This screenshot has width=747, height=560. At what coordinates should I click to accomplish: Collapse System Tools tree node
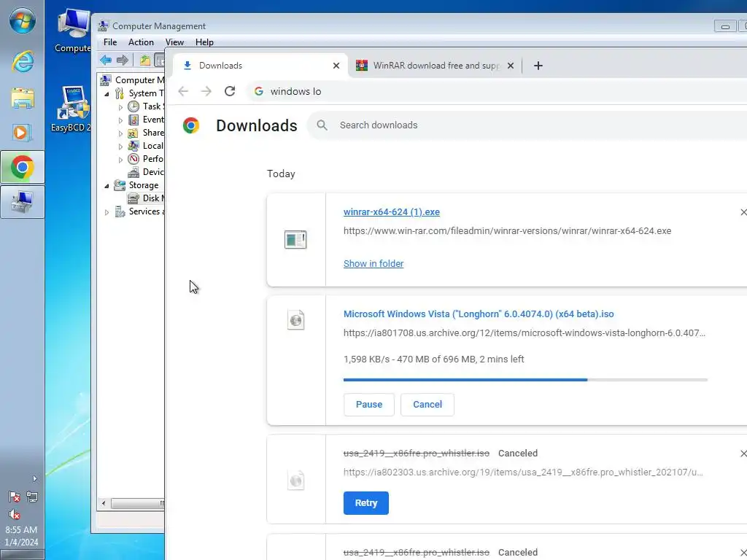coord(107,94)
